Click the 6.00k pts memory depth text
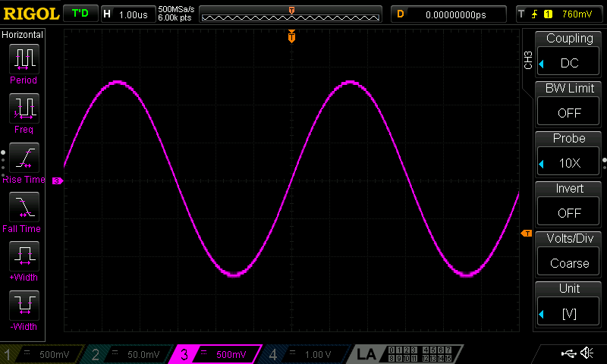The height and width of the screenshot is (364, 607). 175,17
